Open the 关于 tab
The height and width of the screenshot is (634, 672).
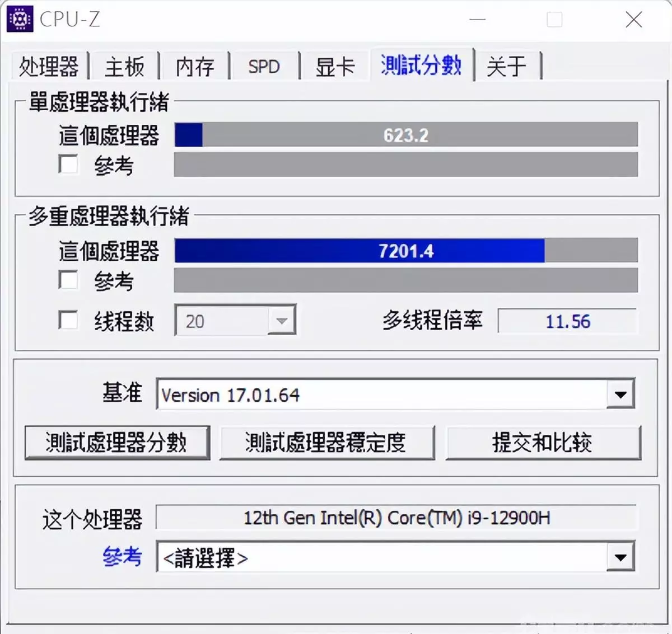click(x=506, y=67)
